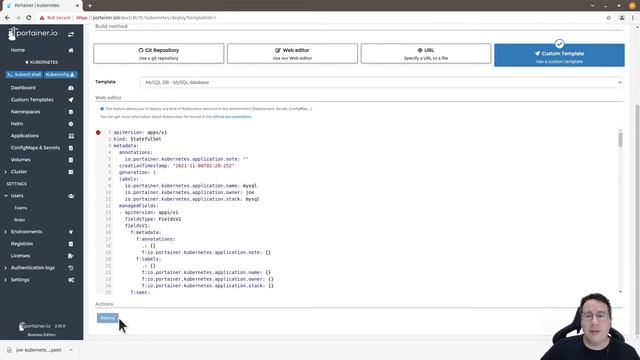Open Custom Templates page

[x=32, y=100]
